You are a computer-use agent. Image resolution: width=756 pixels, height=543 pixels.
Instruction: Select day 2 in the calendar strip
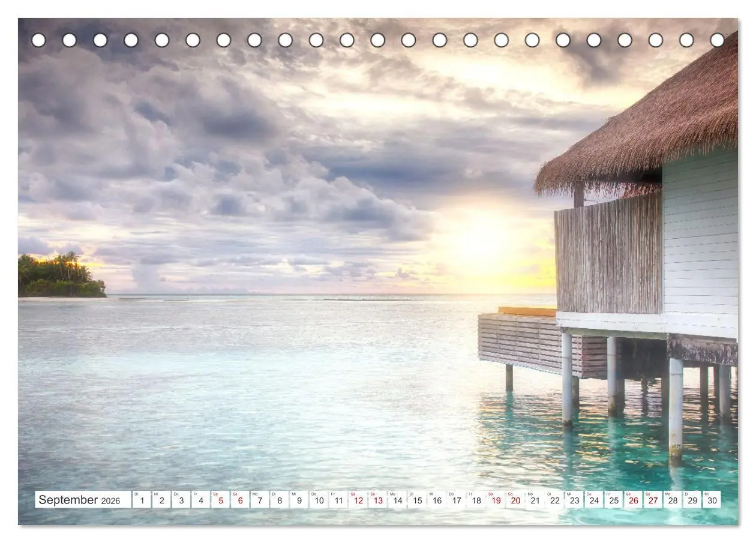pos(161,499)
